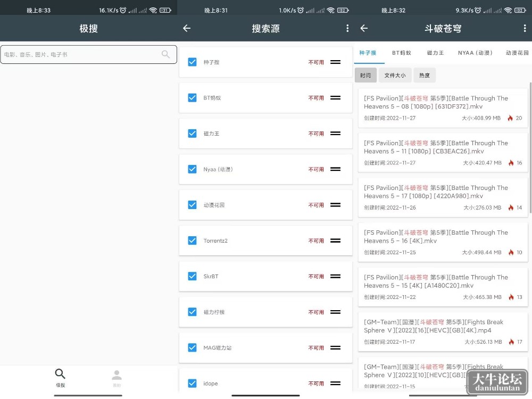Grab the reorder handle for MAG磁力站
Image resolution: width=532 pixels, height=399 pixels.
pyautogui.click(x=336, y=348)
